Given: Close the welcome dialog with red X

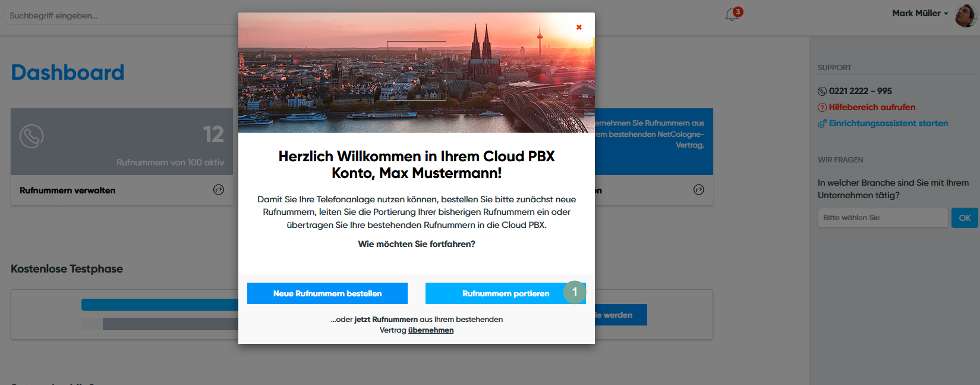Looking at the screenshot, I should (579, 27).
